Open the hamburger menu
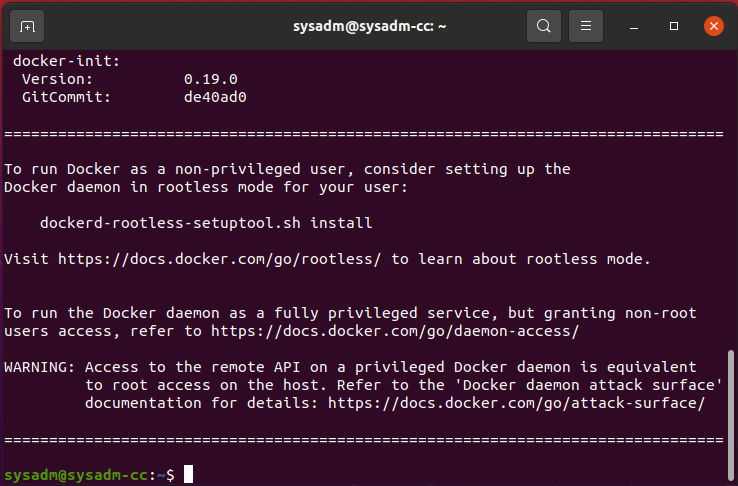Image resolution: width=738 pixels, height=486 pixels. click(x=587, y=26)
